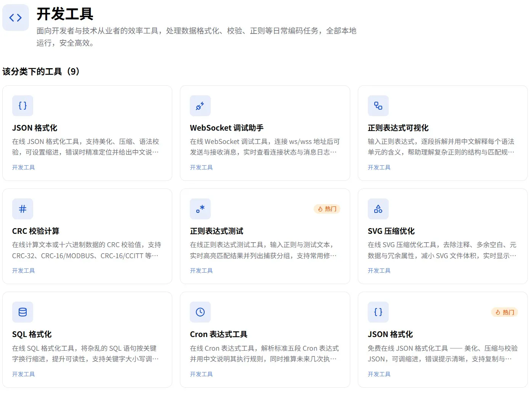
Task: Click the large 开发工具 page heading
Action: (x=65, y=14)
